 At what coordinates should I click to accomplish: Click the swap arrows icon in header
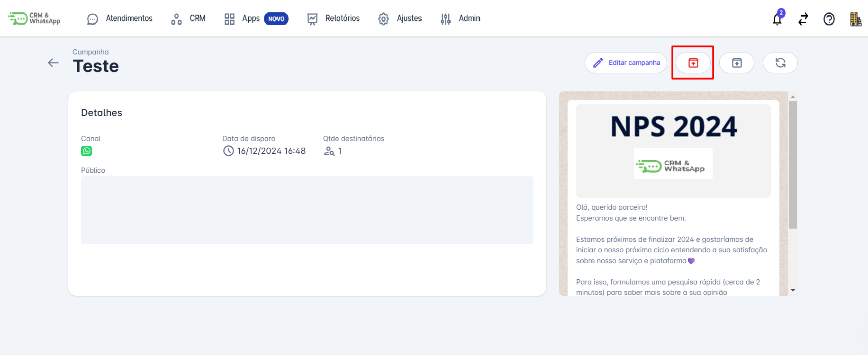click(803, 19)
